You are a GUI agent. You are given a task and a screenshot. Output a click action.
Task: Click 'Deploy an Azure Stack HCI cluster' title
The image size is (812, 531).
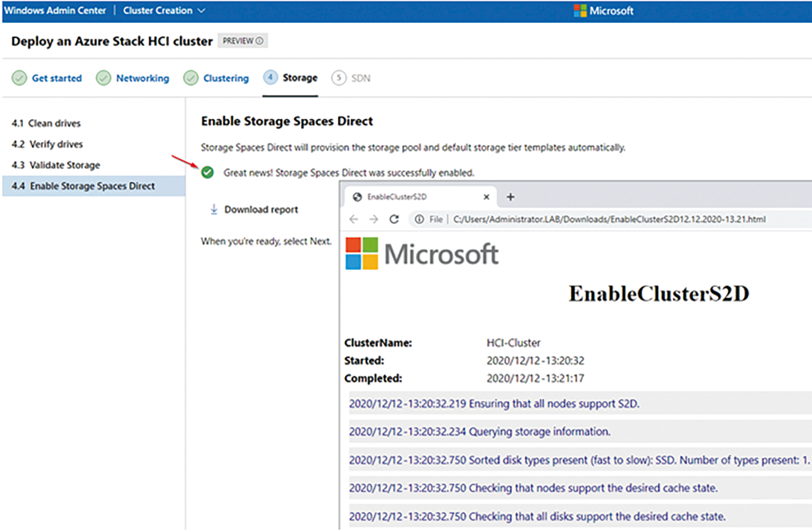pyautogui.click(x=112, y=41)
